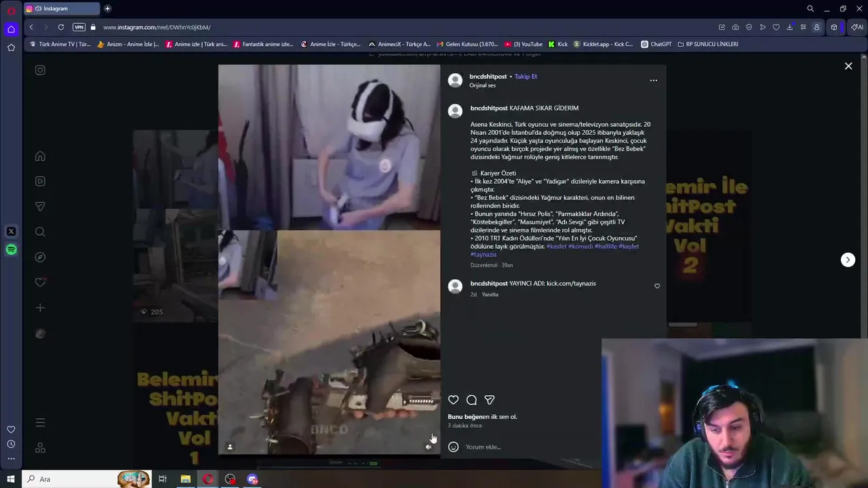Like the reel with the heart icon
The width and height of the screenshot is (868, 488).
pyautogui.click(x=453, y=400)
